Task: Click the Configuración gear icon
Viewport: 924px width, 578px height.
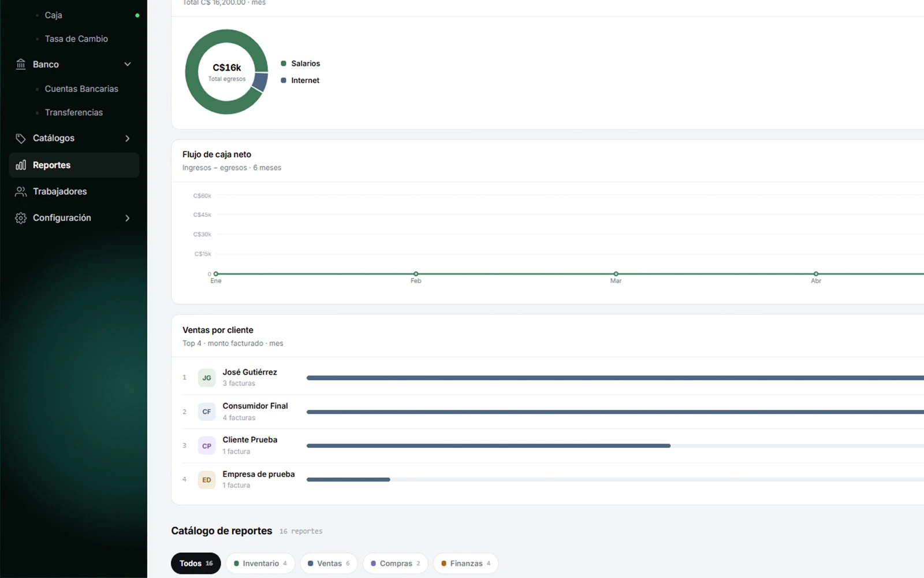Action: [x=21, y=218]
